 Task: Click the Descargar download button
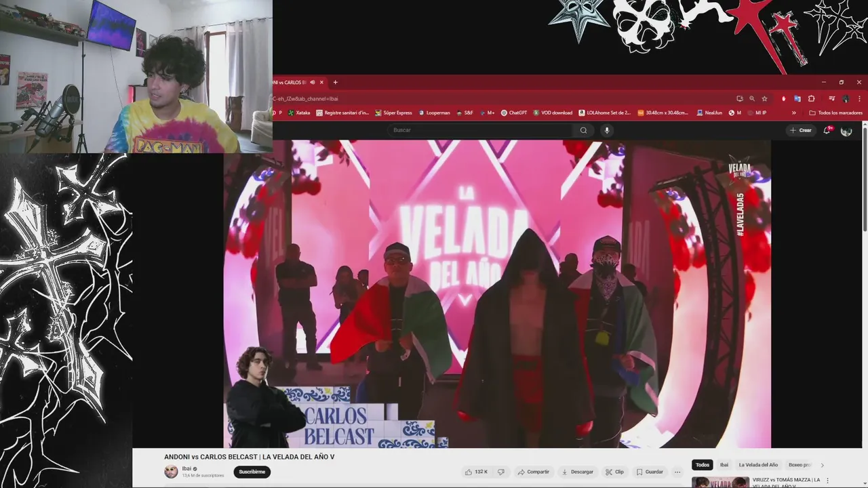(577, 472)
